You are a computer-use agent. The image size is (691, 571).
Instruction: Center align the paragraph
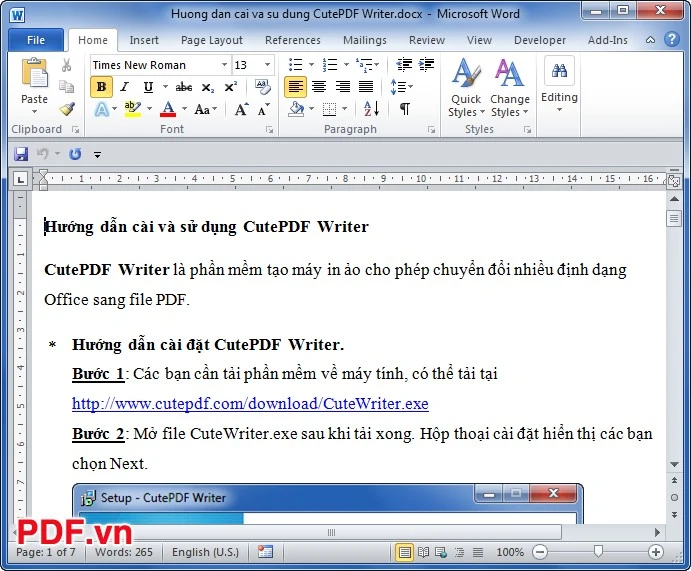click(x=319, y=86)
